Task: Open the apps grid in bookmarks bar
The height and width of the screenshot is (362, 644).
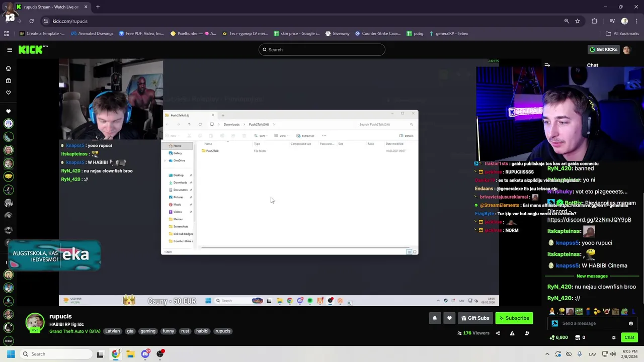Action: coord(7,34)
